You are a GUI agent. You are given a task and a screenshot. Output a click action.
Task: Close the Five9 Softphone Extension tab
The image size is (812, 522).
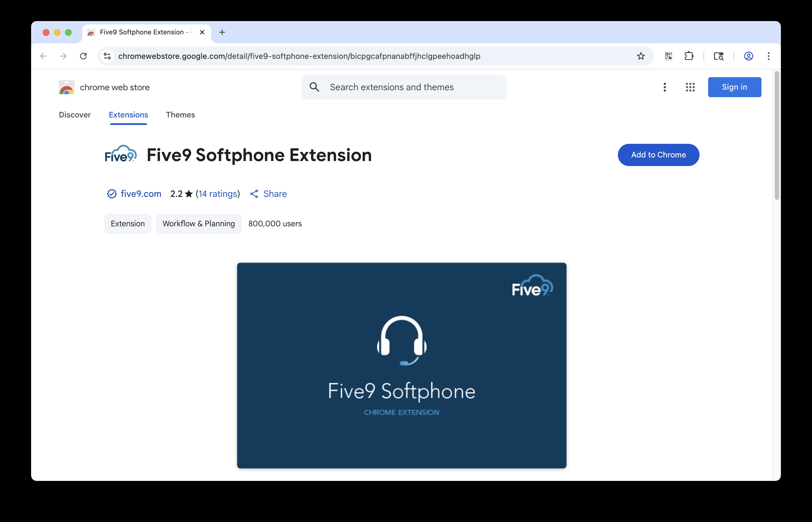202,32
